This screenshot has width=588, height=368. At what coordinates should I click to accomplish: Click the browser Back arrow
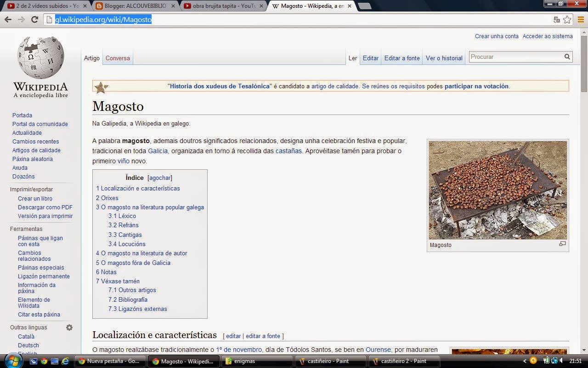[x=8, y=19]
